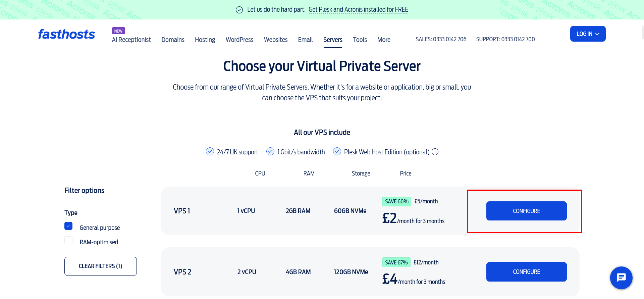The width and height of the screenshot is (644, 299).
Task: Click the 1 vCPU value
Action: pos(246,211)
